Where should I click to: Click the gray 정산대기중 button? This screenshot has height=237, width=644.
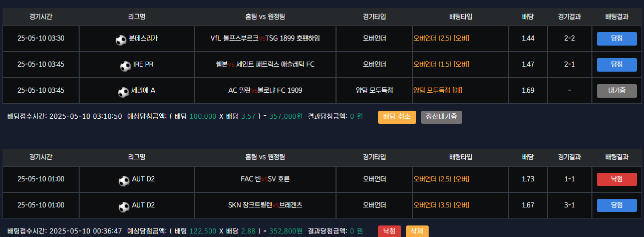(x=441, y=117)
